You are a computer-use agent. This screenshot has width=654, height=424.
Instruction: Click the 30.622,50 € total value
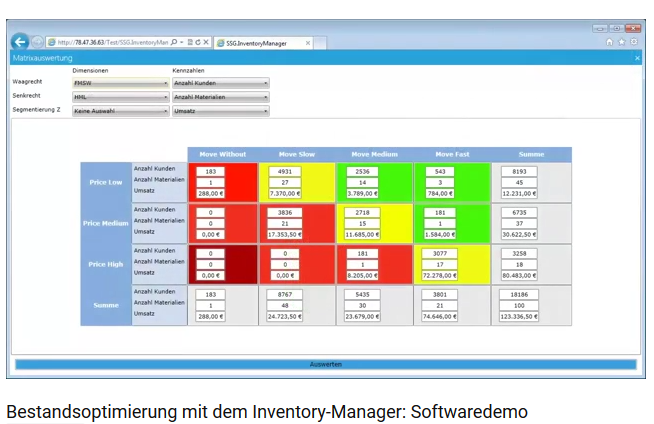point(519,234)
